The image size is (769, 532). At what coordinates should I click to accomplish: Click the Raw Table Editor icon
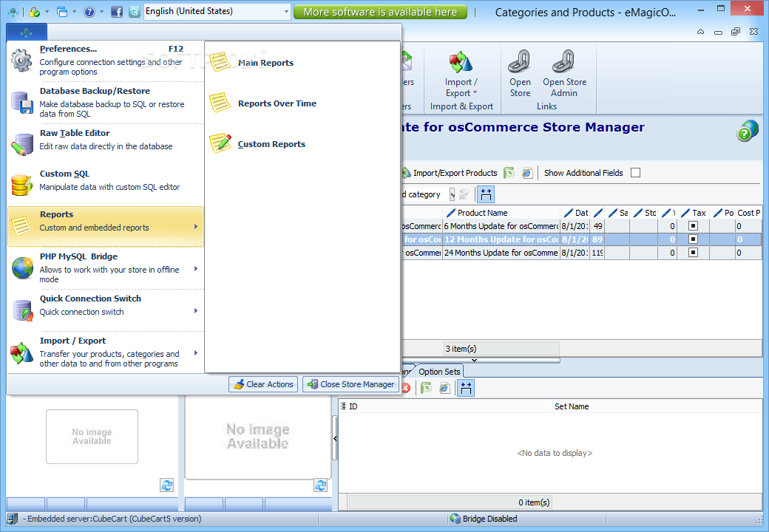(21, 144)
